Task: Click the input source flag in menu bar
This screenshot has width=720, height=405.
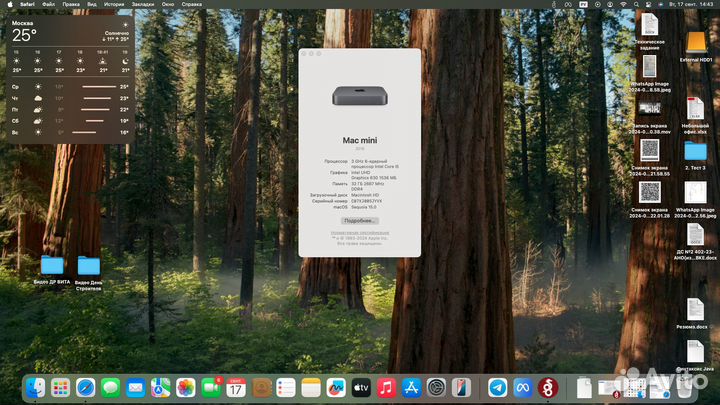Action: [x=583, y=4]
